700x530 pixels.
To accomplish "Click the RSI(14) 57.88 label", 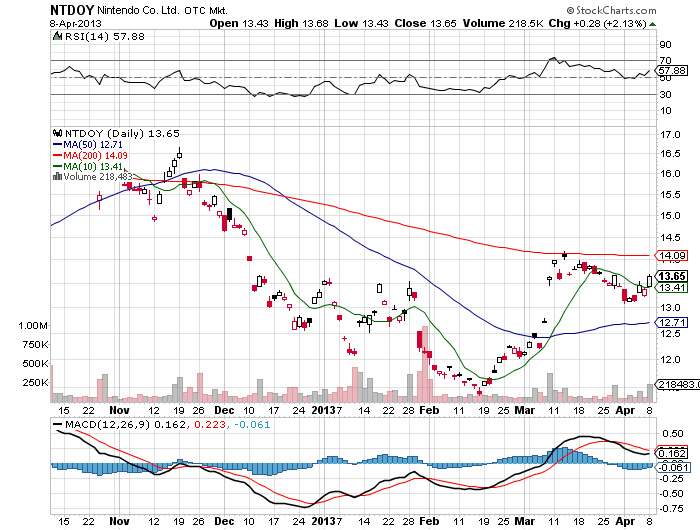I will click(x=105, y=36).
